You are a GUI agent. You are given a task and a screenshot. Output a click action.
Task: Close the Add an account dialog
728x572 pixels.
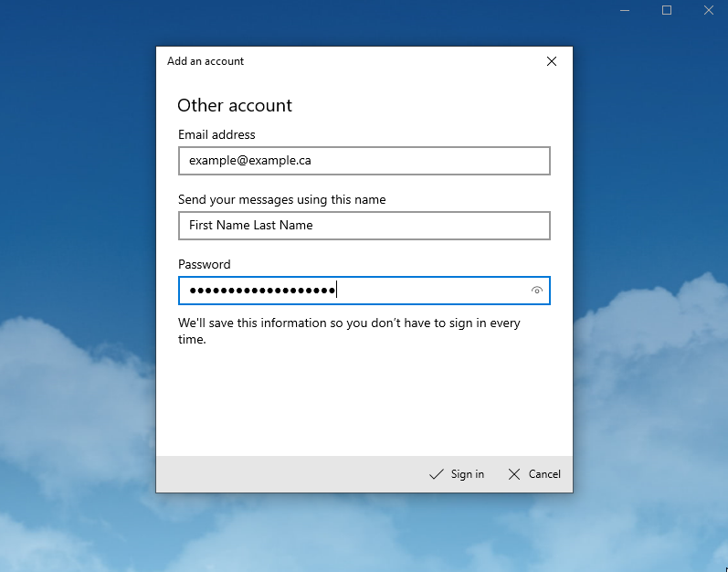tap(551, 61)
